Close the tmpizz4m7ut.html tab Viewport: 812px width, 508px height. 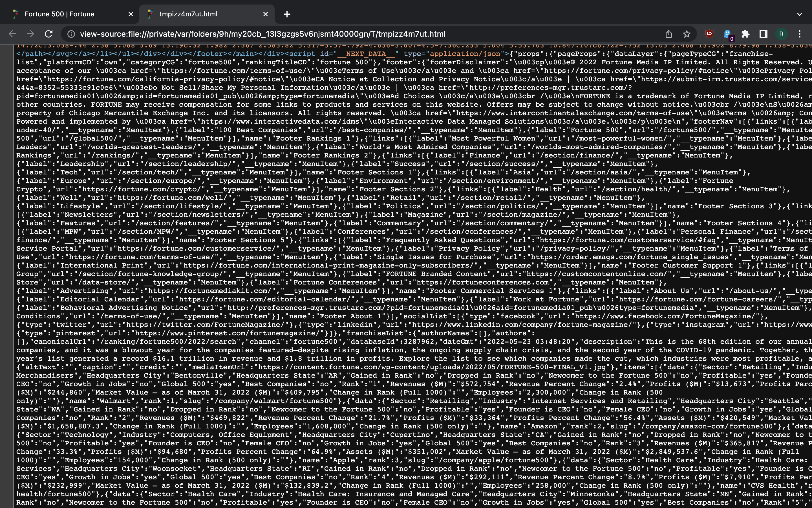tap(265, 14)
